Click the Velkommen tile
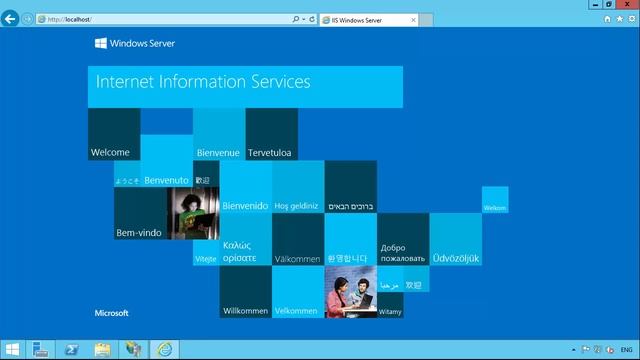Image resolution: width=640 pixels, height=360 pixels. pyautogui.click(x=298, y=292)
